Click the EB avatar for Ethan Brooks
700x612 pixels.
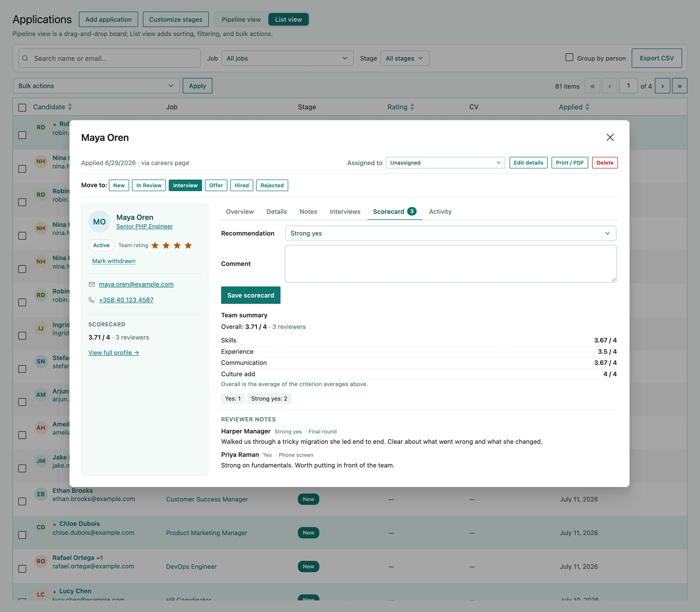point(41,494)
